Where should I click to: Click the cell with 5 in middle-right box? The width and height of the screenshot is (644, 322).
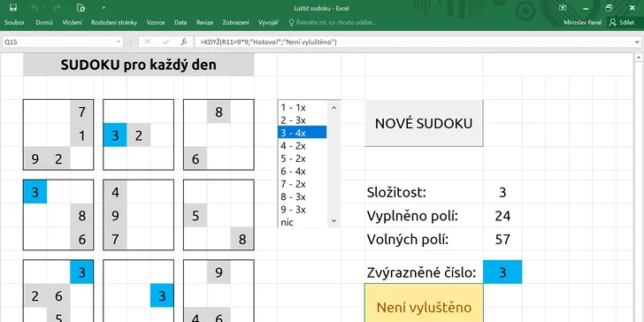tap(195, 216)
